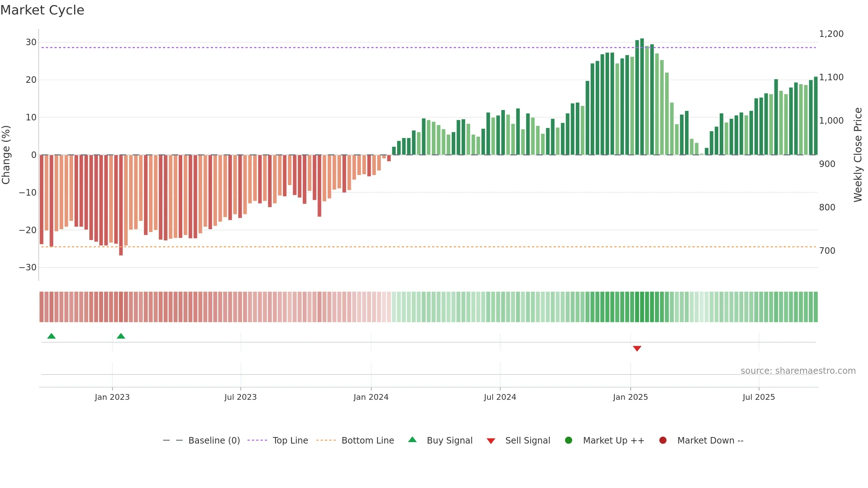Click the purple Top Line legend dash sample
The height and width of the screenshot is (488, 868).
click(x=257, y=440)
